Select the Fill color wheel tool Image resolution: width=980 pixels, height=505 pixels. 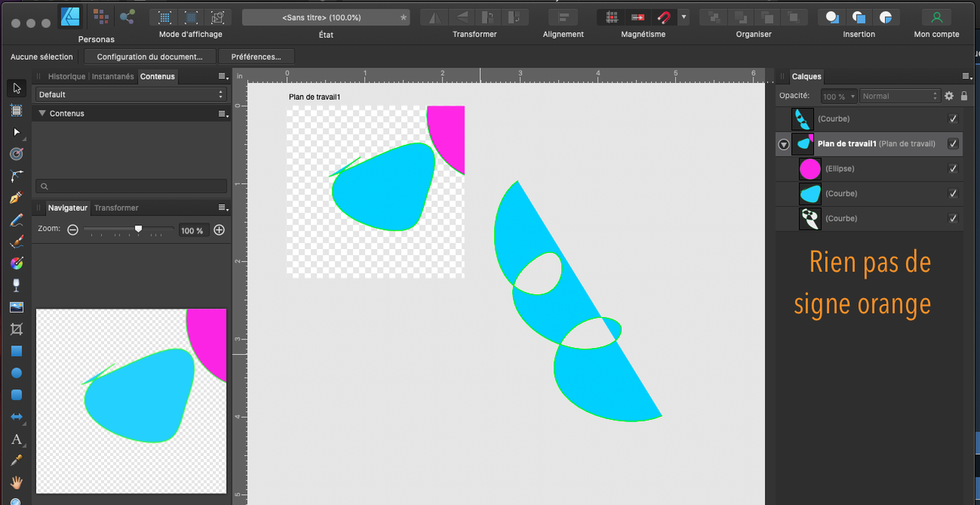pyautogui.click(x=16, y=264)
